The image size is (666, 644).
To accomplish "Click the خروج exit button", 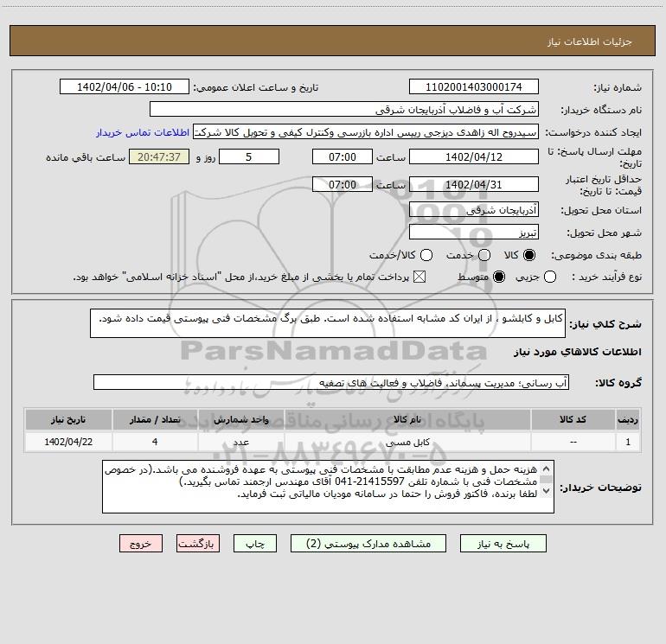I will point(141,544).
